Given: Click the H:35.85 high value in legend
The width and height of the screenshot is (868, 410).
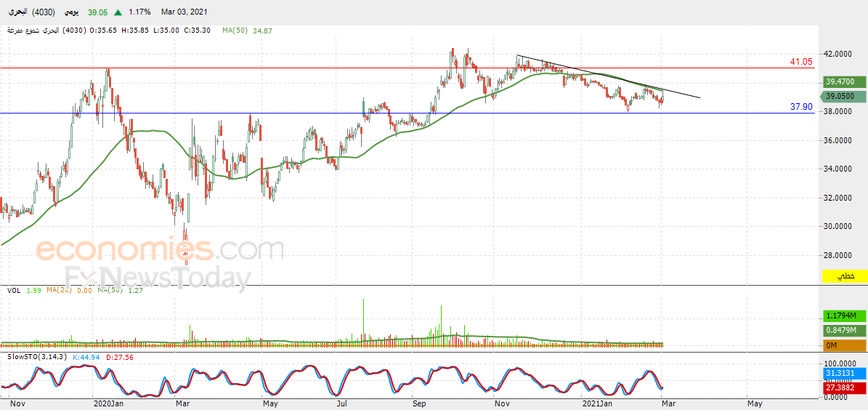Looking at the screenshot, I should click(134, 31).
